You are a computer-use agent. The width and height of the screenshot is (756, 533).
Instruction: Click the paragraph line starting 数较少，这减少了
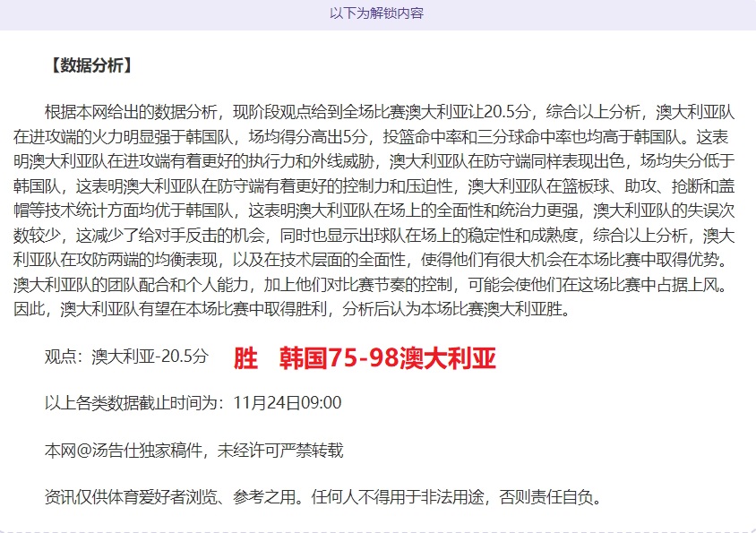click(x=374, y=236)
